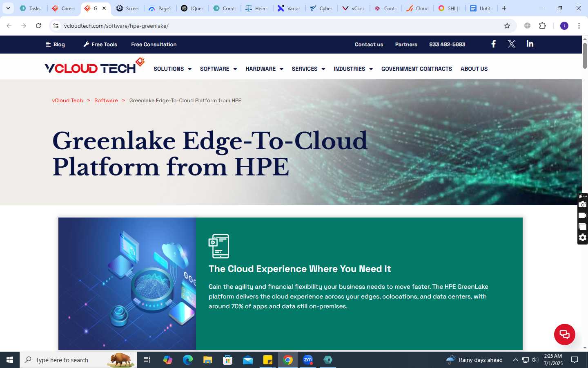Click the Windows search box
The image size is (588, 368).
point(78,360)
